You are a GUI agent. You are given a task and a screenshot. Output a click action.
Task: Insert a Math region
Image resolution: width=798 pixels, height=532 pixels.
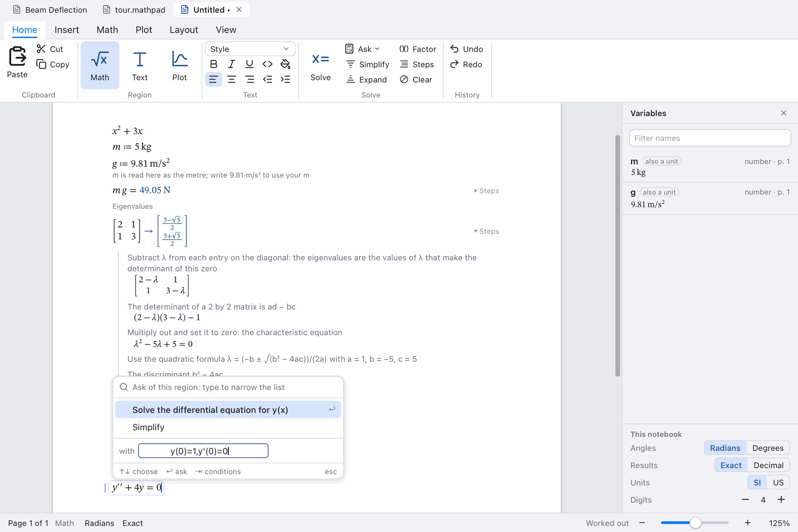pos(100,65)
